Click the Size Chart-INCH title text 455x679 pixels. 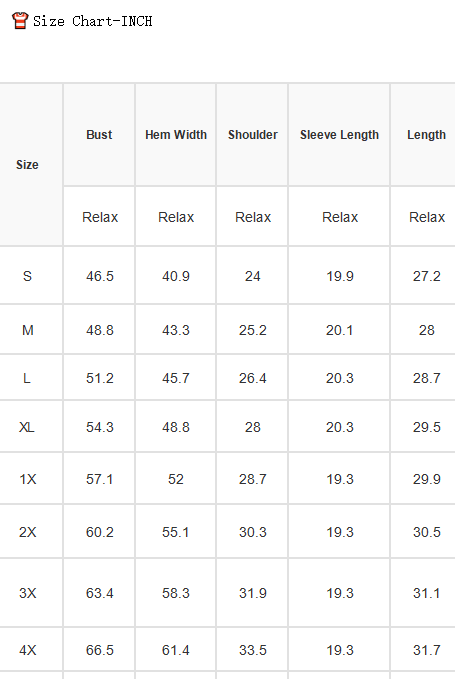(93, 21)
